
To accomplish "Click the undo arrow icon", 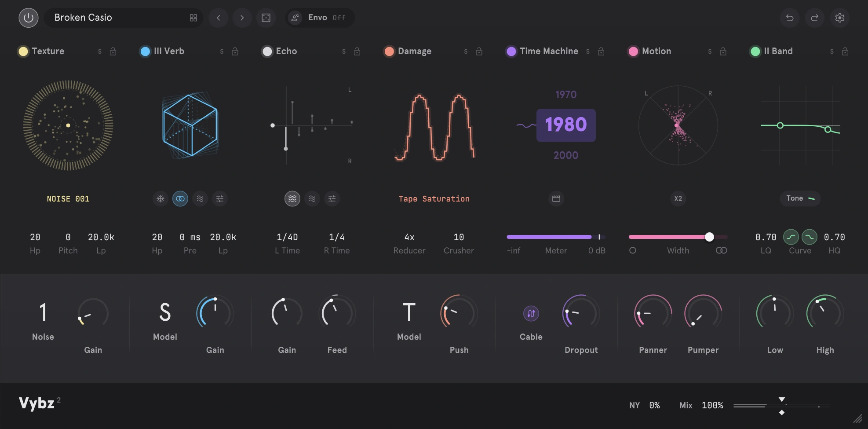I will [x=790, y=18].
